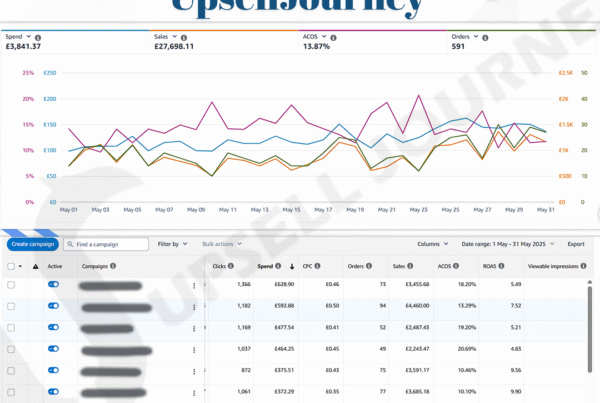The image size is (600, 403).
Task: Click info icon beside CPC column header
Action: point(317,266)
